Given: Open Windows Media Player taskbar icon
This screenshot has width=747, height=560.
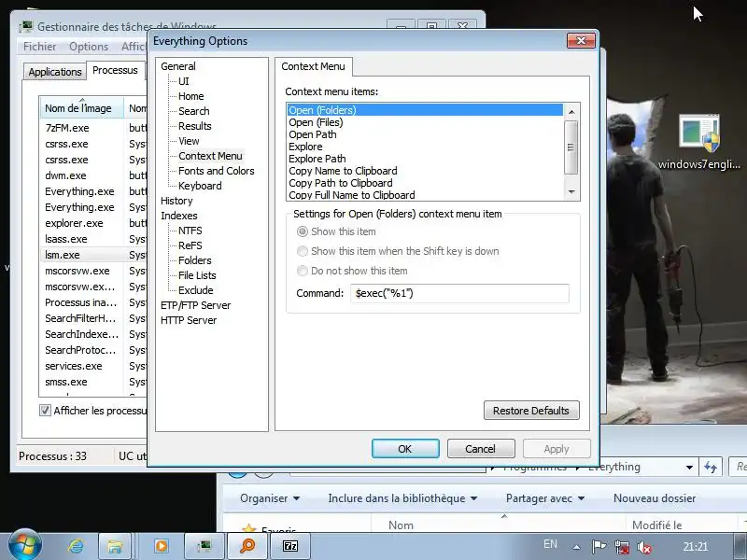Looking at the screenshot, I should pyautogui.click(x=161, y=546).
